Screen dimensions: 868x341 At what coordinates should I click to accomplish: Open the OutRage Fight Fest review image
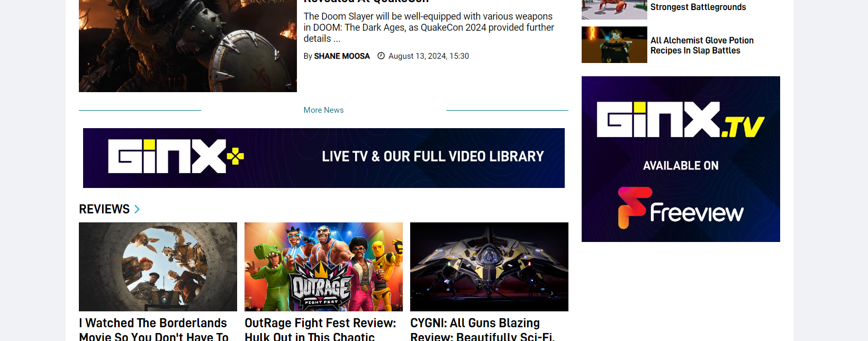point(323,266)
